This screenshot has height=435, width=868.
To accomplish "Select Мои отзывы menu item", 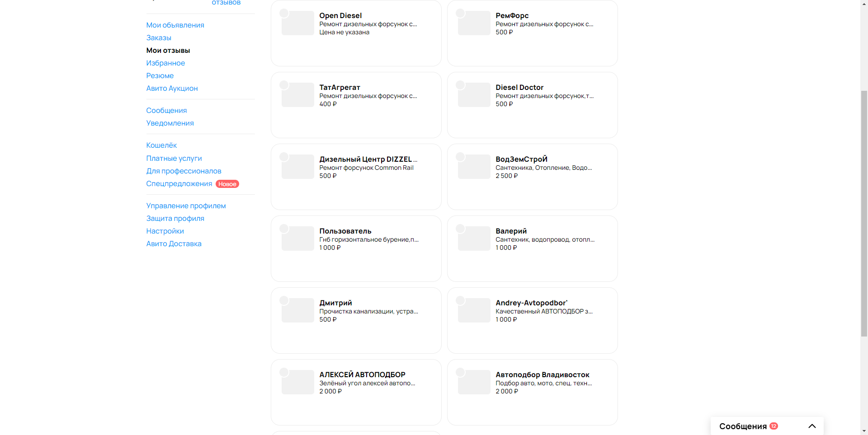I will (x=168, y=50).
